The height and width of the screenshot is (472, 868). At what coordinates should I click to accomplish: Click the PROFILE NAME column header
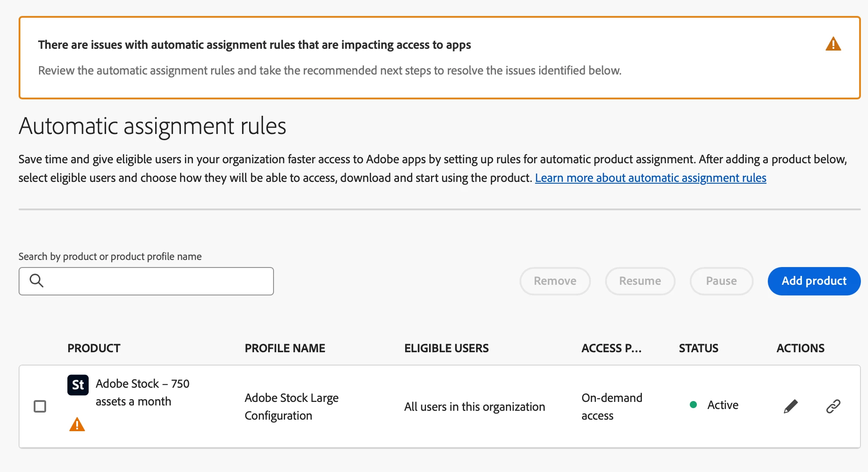(x=285, y=348)
